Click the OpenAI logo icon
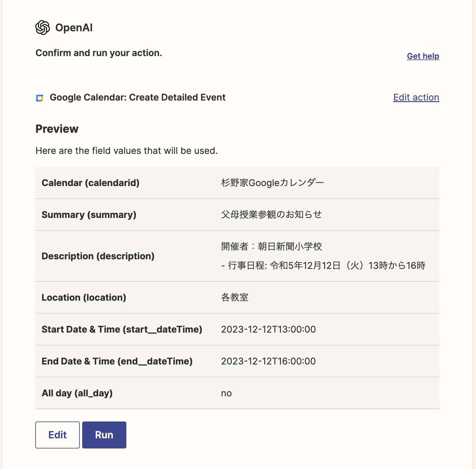476x469 pixels. point(43,28)
